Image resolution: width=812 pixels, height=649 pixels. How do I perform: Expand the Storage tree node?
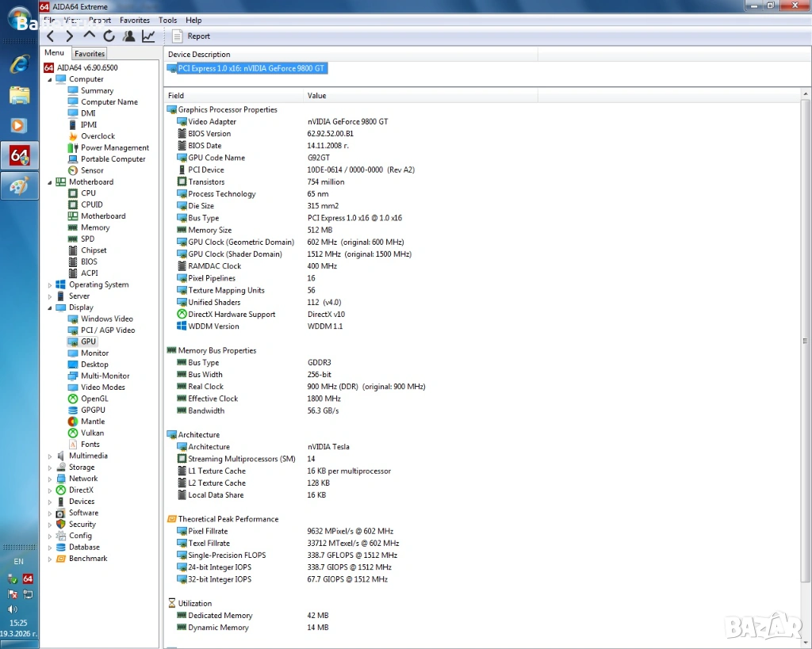(x=50, y=468)
